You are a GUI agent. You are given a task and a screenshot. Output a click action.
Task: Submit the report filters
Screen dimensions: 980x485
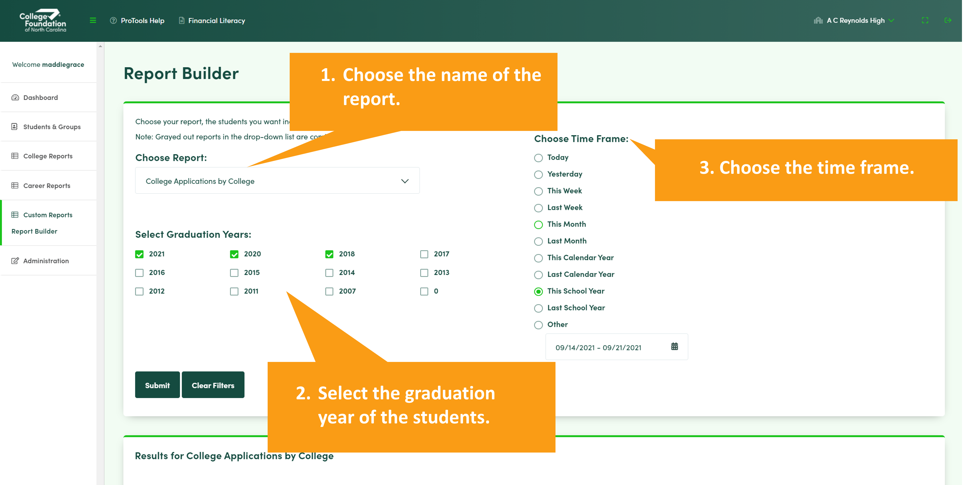pos(157,385)
